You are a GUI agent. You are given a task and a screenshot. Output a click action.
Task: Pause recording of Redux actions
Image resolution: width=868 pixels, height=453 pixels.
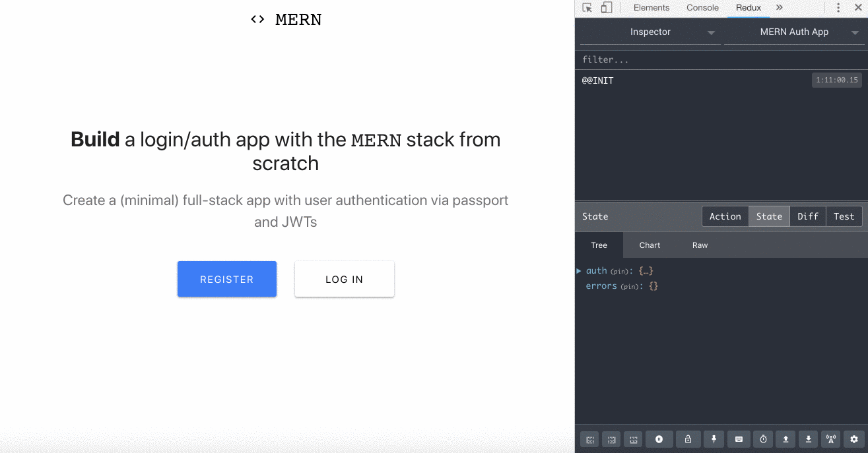tap(659, 439)
